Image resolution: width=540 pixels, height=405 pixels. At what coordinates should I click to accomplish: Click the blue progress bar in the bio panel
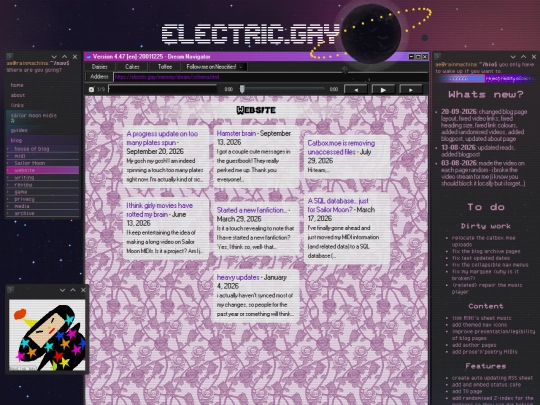click(460, 79)
